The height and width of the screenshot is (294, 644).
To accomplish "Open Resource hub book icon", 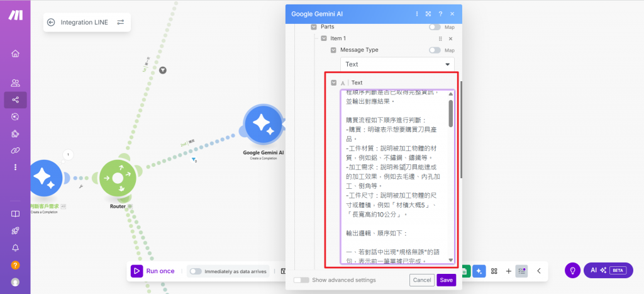I will coord(16,214).
